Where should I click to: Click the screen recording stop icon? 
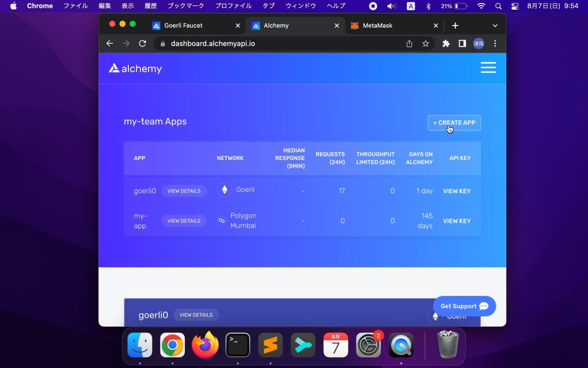tap(373, 6)
